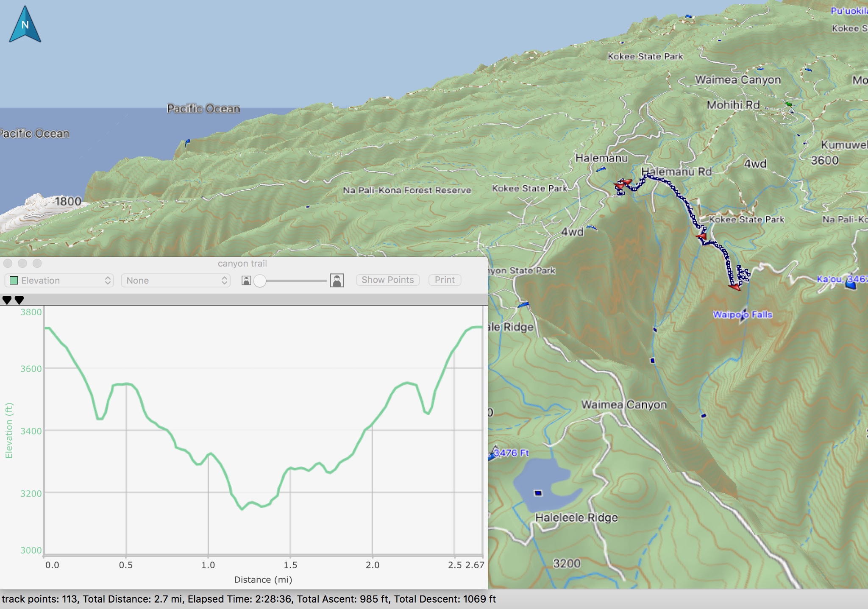This screenshot has width=868, height=609.
Task: Click the Print button
Action: 444,280
